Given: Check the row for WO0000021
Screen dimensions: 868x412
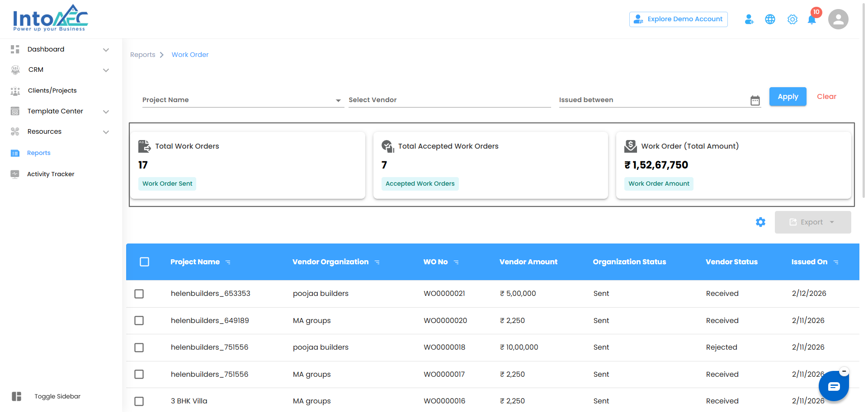Looking at the screenshot, I should (139, 294).
